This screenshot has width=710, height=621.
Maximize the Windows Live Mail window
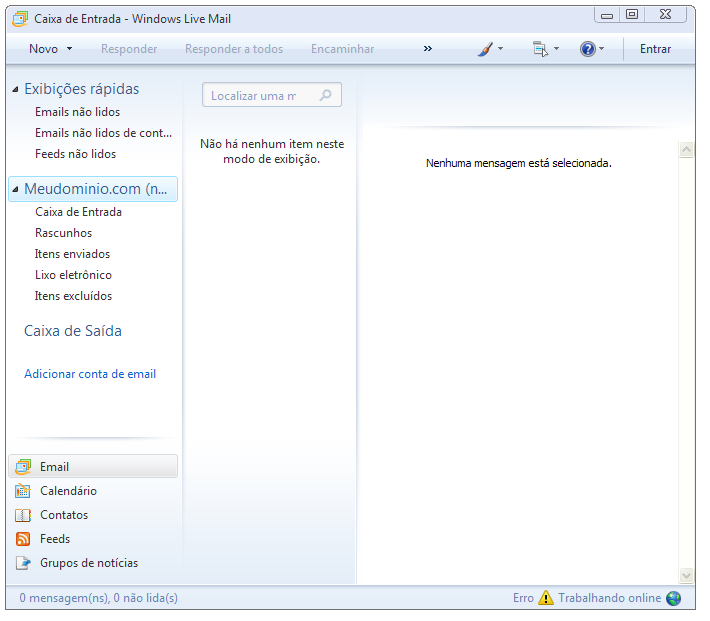632,15
